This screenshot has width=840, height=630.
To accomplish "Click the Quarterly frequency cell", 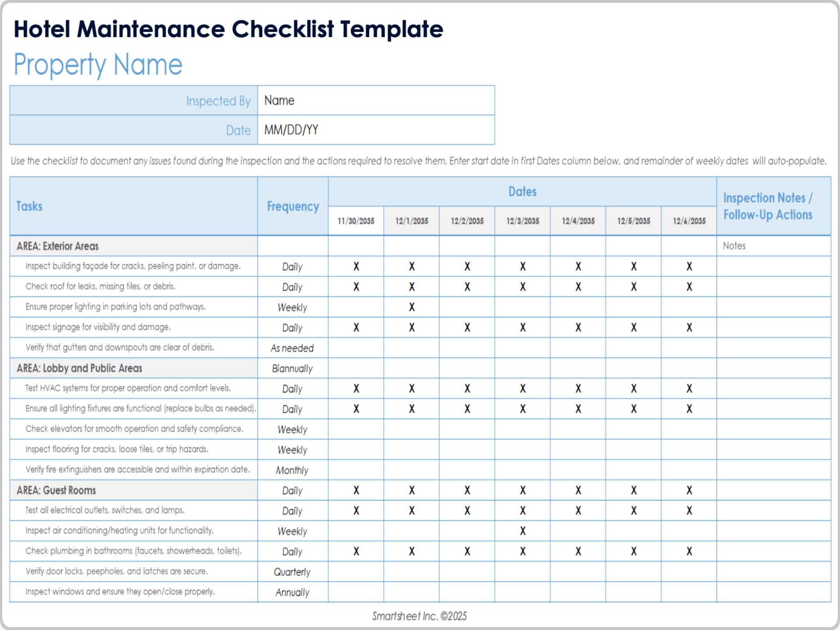I will coord(292,572).
